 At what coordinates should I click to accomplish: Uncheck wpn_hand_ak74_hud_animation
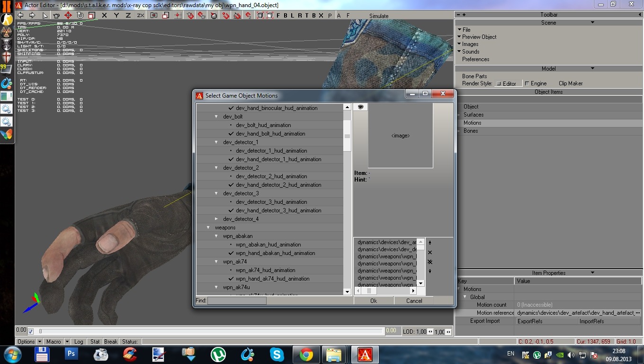tap(231, 279)
